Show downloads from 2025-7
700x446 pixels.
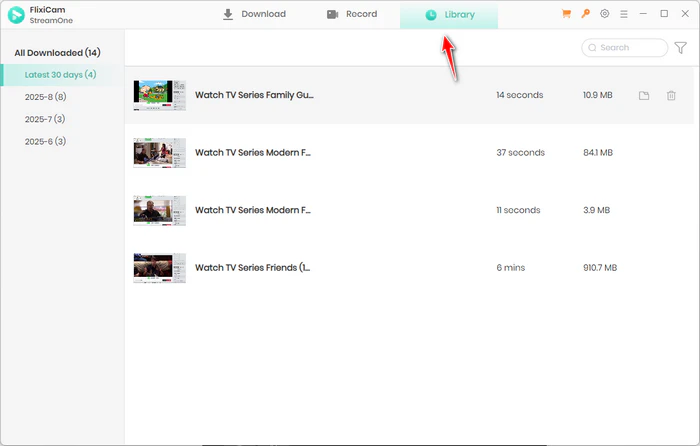[45, 119]
